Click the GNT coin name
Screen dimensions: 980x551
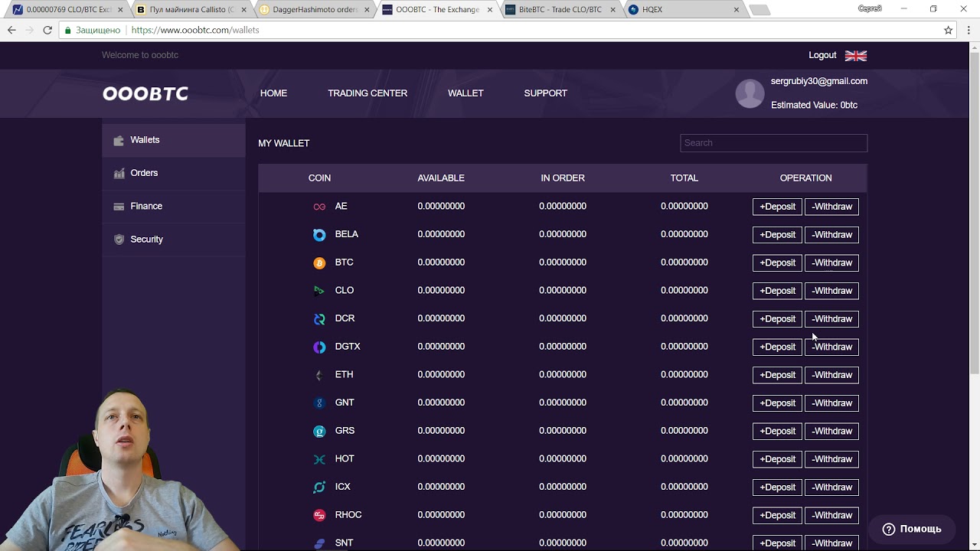tap(345, 403)
